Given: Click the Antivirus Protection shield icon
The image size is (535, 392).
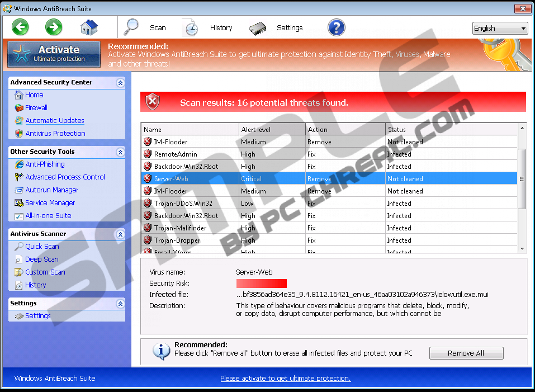Looking at the screenshot, I should (19, 134).
